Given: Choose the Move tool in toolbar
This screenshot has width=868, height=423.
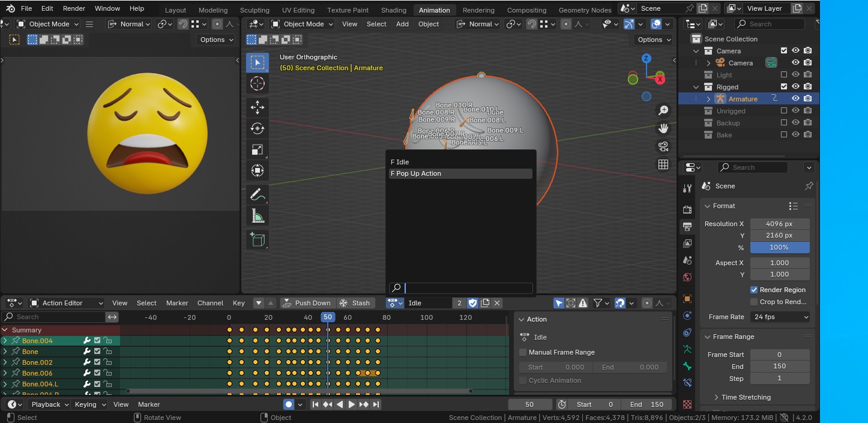Looking at the screenshot, I should (x=258, y=107).
